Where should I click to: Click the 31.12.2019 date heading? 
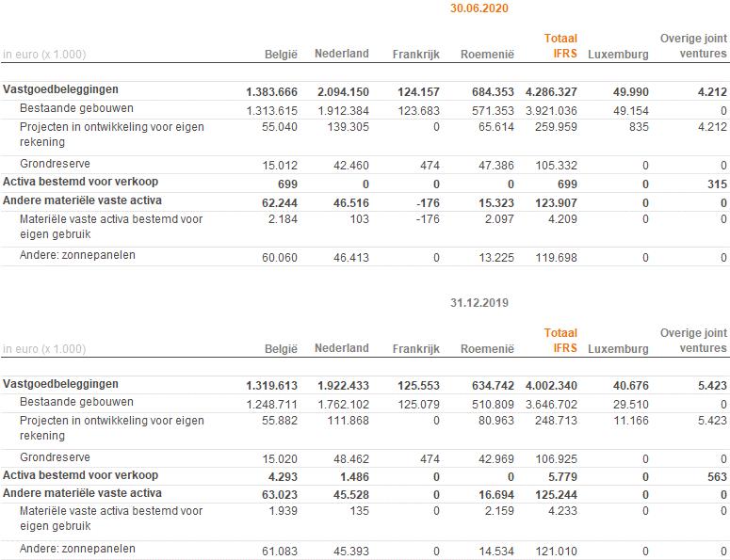tap(479, 303)
